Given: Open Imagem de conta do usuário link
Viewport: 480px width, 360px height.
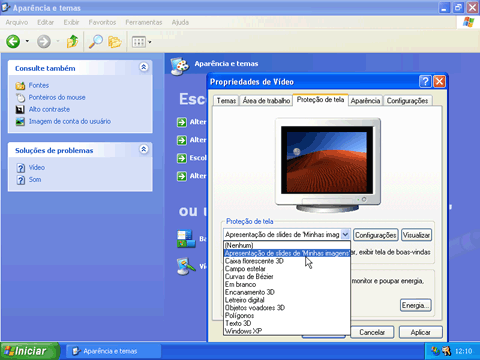Looking at the screenshot, I should tap(70, 121).
